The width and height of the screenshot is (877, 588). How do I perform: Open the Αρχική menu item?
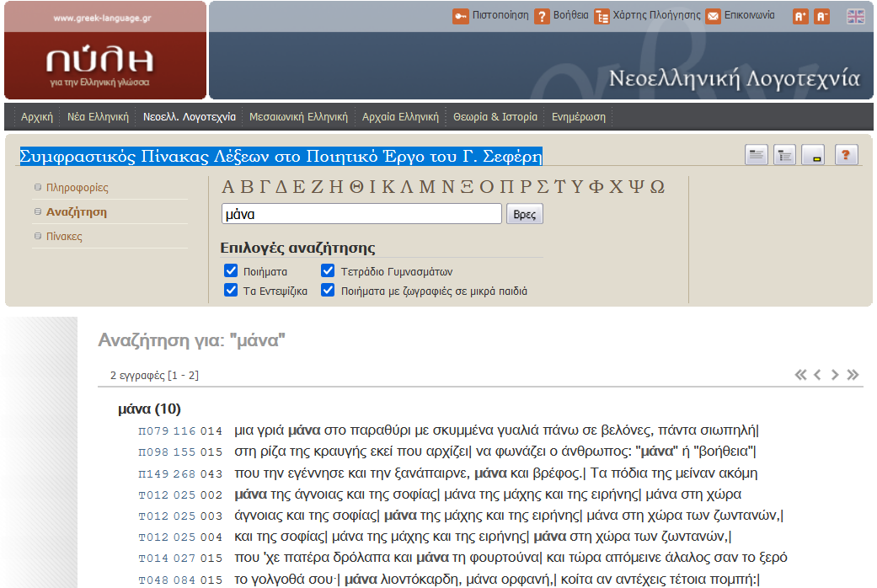click(x=37, y=117)
